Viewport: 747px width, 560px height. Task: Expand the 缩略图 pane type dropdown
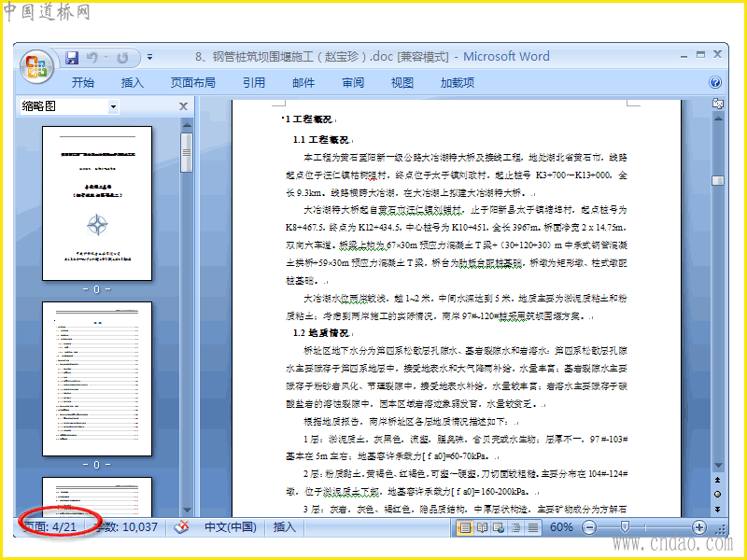(x=113, y=106)
